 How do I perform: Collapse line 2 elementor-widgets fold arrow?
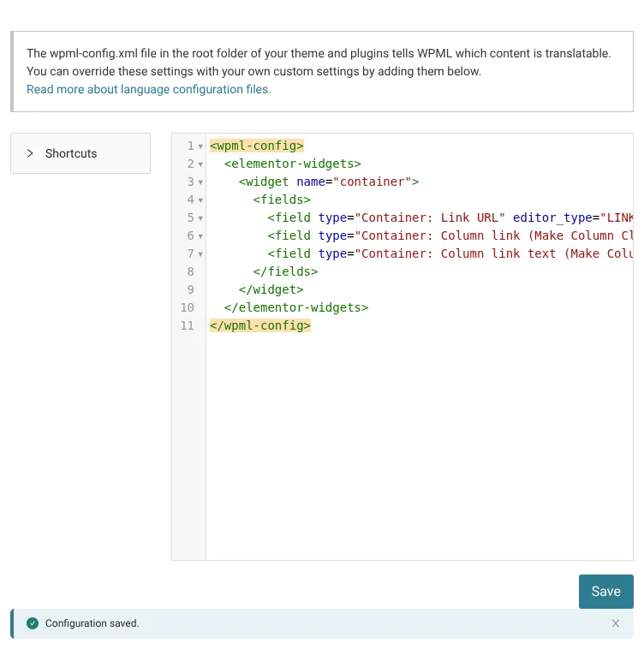pyautogui.click(x=200, y=164)
